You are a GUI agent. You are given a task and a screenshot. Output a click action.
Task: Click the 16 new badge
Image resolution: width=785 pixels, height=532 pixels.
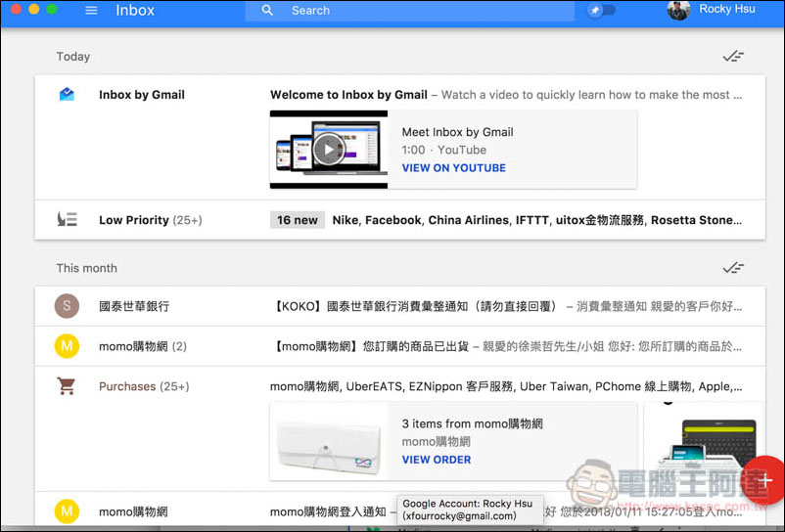[x=298, y=220]
